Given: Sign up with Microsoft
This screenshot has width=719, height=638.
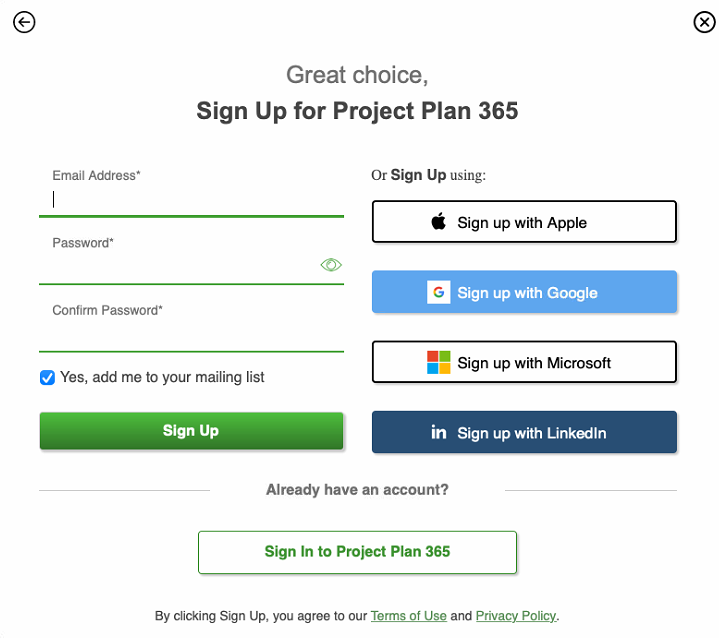Looking at the screenshot, I should point(524,362).
